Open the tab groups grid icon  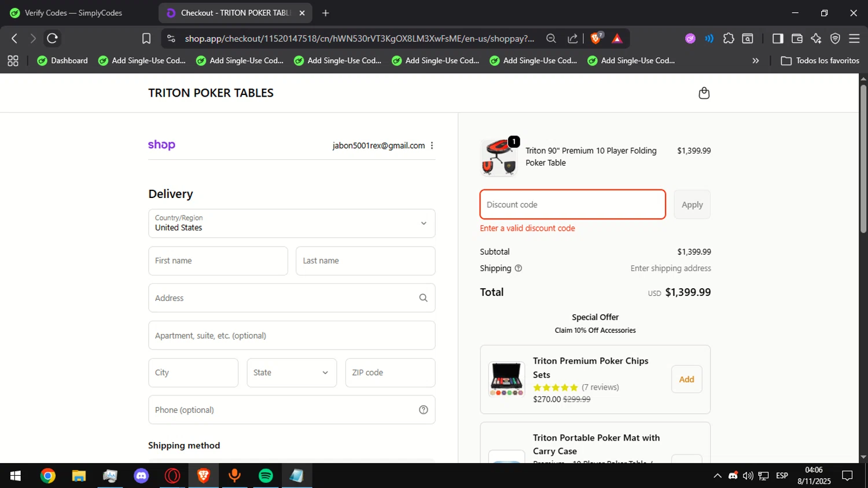coord(13,61)
